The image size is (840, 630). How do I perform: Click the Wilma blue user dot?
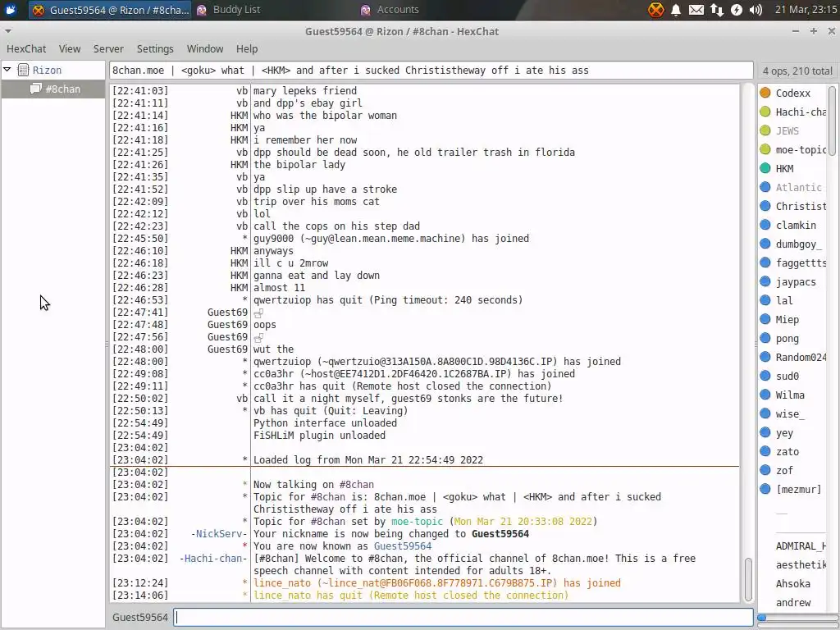pyautogui.click(x=765, y=395)
